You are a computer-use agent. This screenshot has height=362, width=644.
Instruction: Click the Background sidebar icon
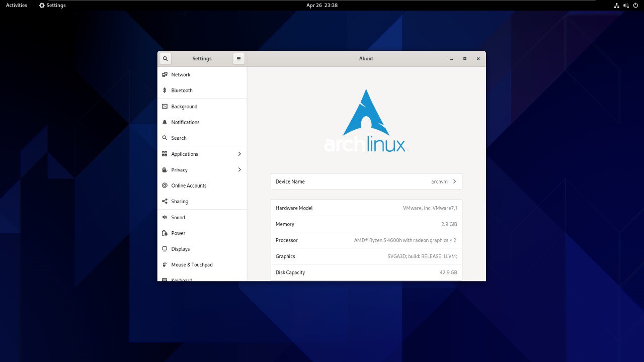coord(165,106)
